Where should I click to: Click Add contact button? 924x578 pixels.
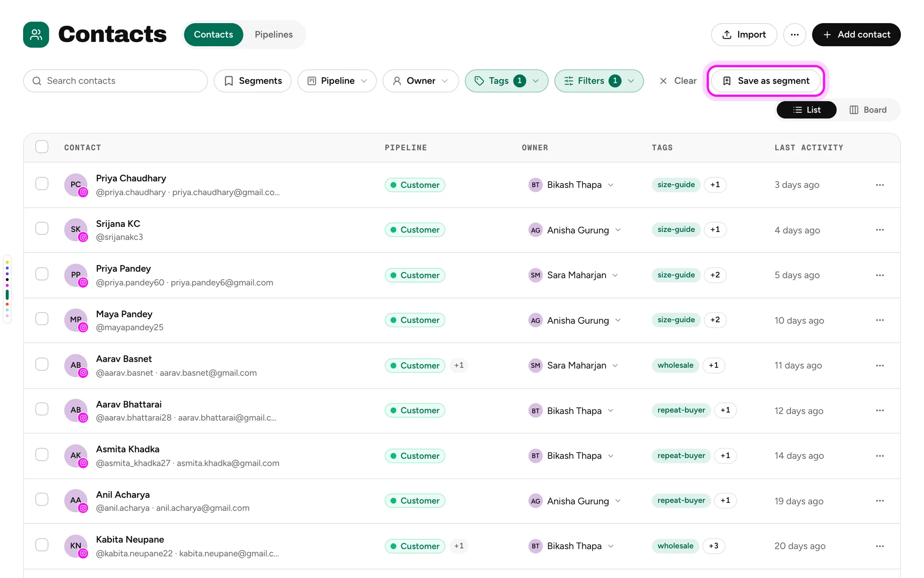(856, 35)
